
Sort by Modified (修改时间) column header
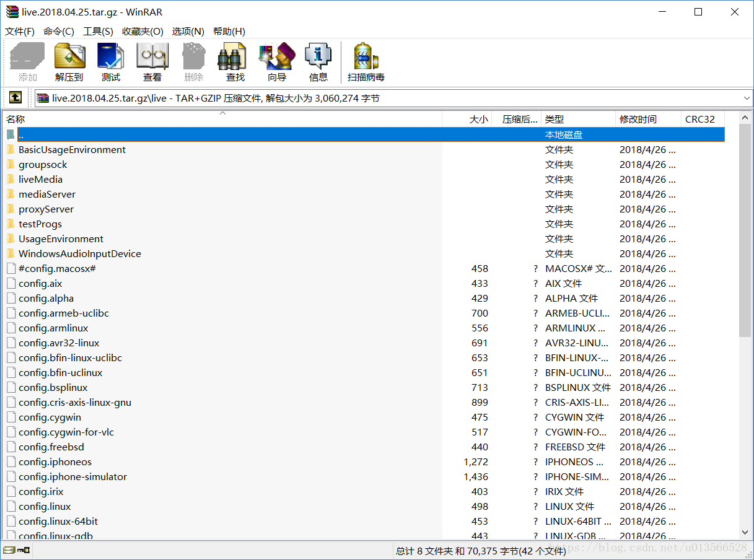click(x=649, y=120)
